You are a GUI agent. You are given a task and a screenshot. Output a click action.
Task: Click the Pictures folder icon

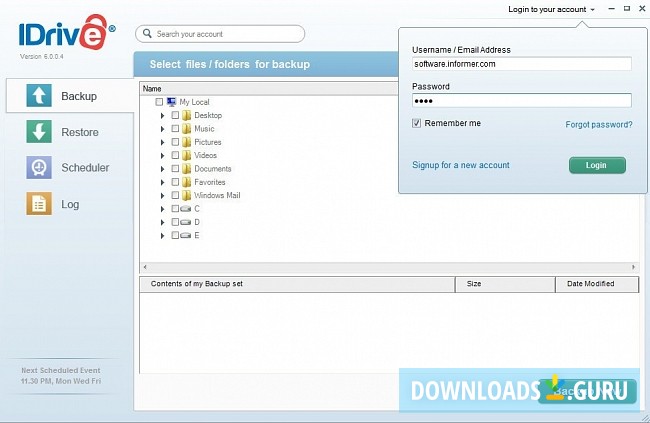187,142
